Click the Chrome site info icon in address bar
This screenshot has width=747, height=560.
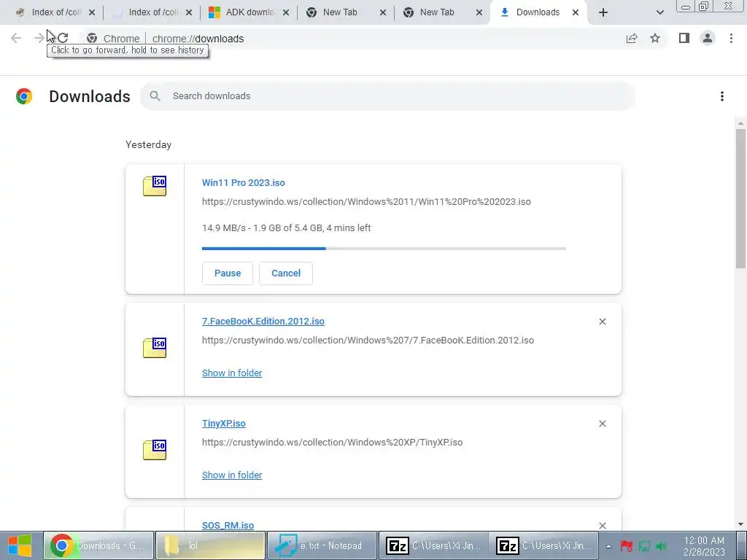click(92, 39)
